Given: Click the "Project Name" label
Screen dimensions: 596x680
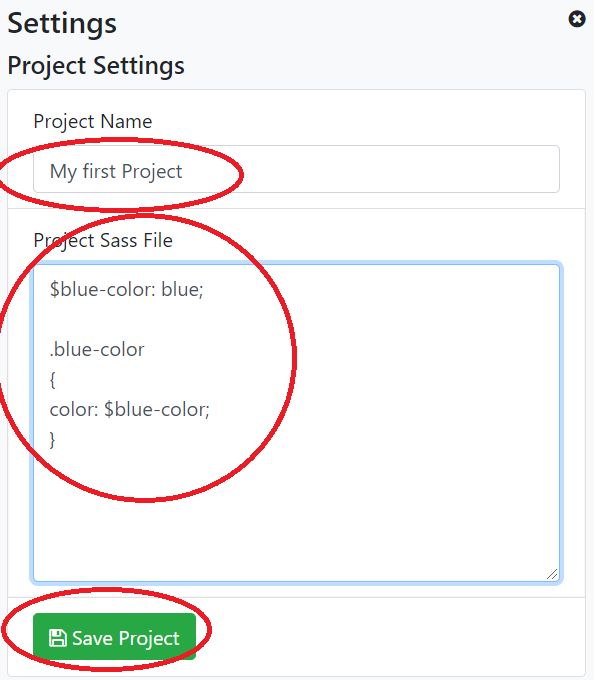Looking at the screenshot, I should pos(93,121).
